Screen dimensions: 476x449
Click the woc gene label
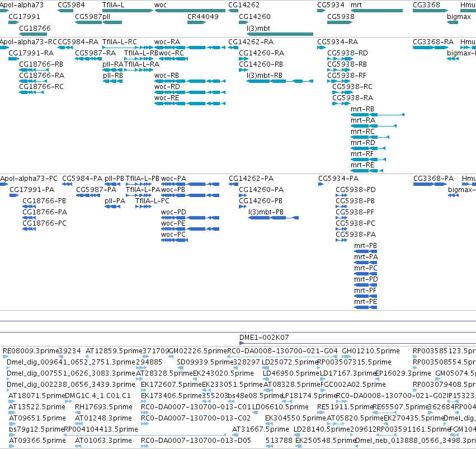(161, 5)
